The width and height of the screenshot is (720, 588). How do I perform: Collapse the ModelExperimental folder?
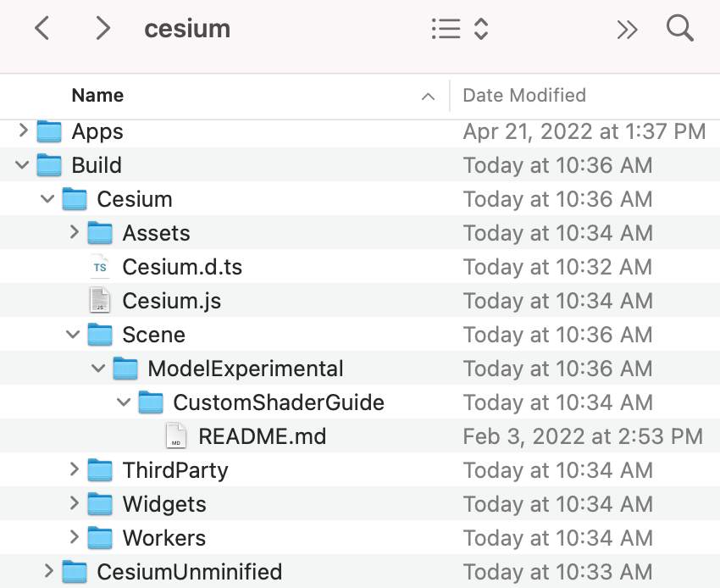coord(98,368)
